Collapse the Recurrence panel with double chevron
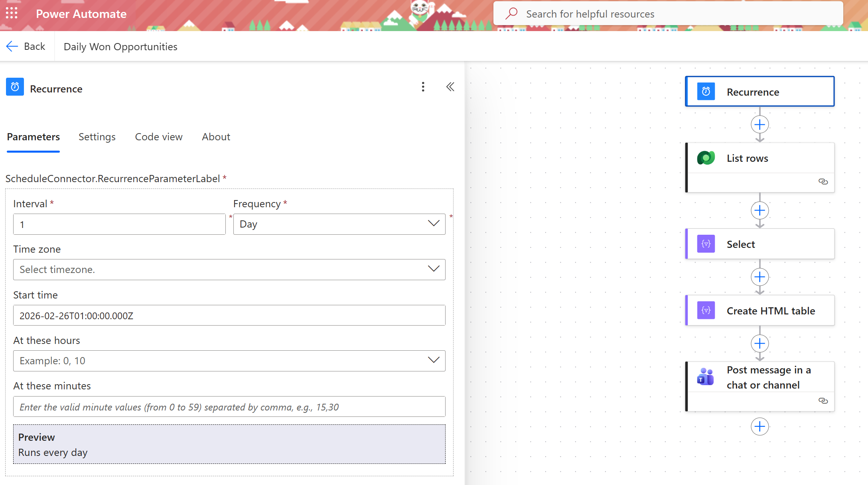868x485 pixels. click(x=450, y=87)
